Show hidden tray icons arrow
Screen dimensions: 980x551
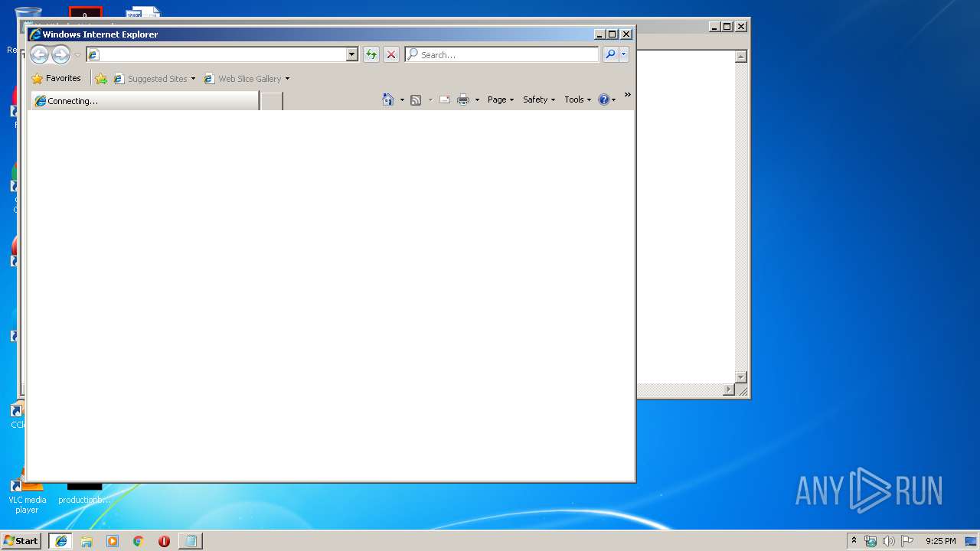tap(854, 540)
